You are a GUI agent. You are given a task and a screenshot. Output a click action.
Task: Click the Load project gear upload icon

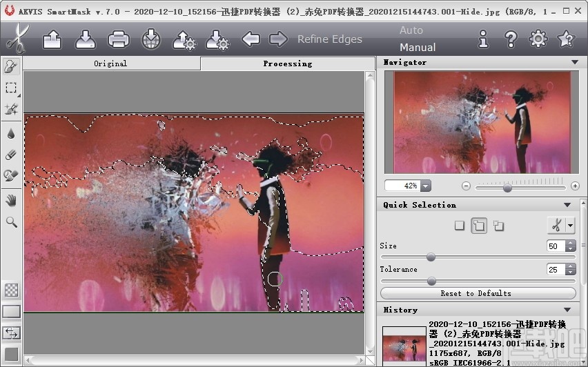coord(184,40)
